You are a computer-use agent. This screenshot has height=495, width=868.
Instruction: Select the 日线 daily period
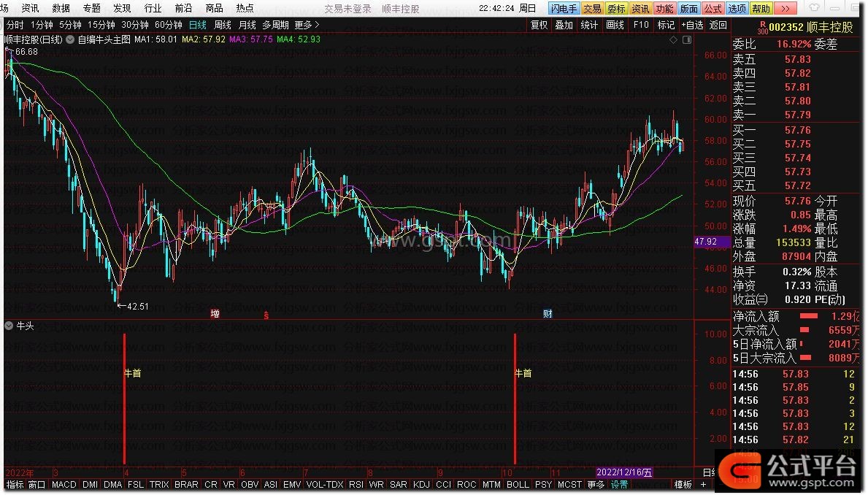[x=198, y=25]
